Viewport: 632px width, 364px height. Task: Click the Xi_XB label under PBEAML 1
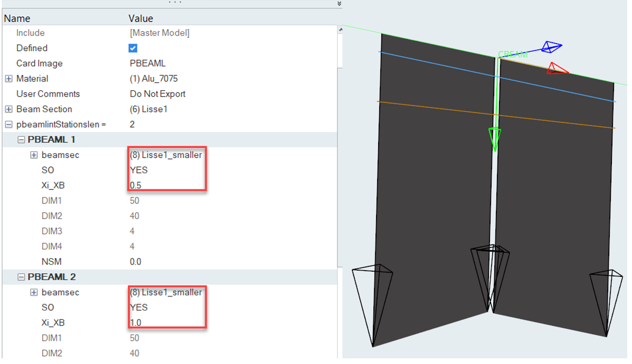click(53, 185)
